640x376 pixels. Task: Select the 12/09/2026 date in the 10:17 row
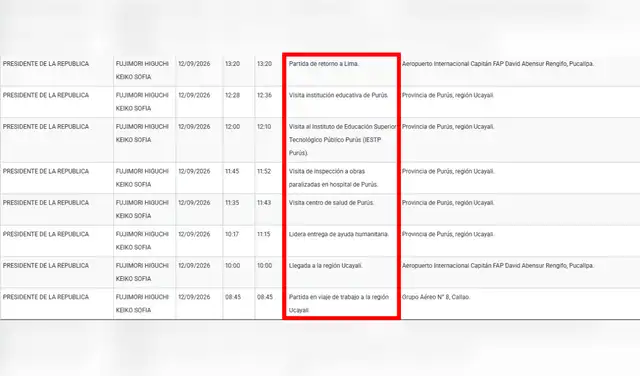pyautogui.click(x=194, y=234)
